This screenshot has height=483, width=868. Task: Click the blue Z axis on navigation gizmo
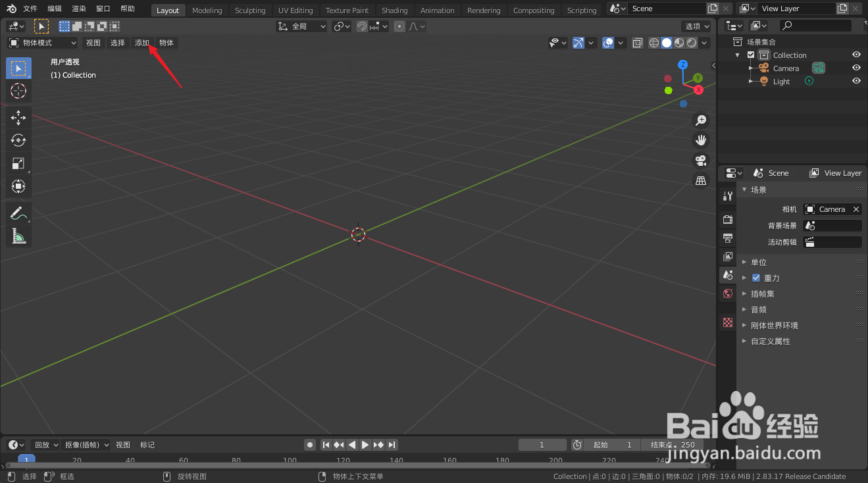[683, 64]
